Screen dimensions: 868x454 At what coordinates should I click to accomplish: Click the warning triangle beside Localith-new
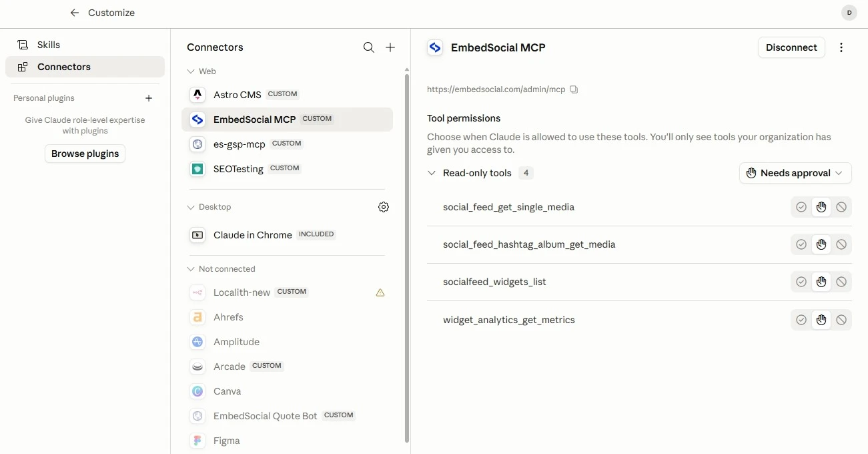[380, 292]
